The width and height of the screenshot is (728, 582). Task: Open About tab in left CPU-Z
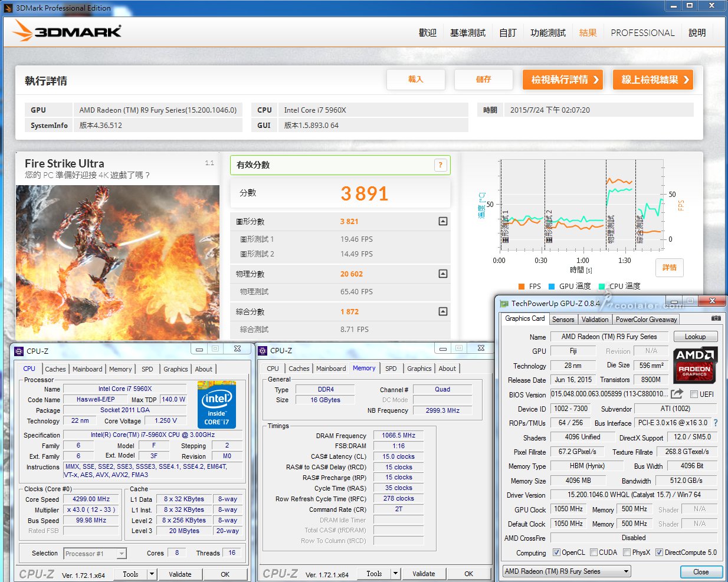click(x=204, y=369)
